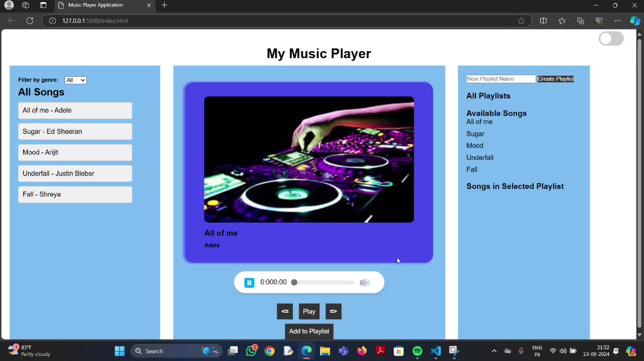Close the Music Player Application tab

[x=149, y=5]
